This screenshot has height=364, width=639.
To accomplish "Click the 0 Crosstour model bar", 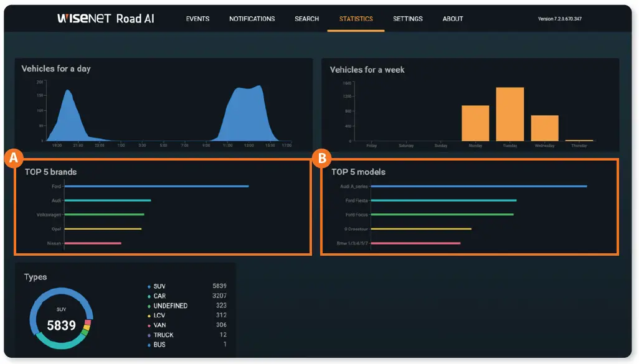I will 421,229.
